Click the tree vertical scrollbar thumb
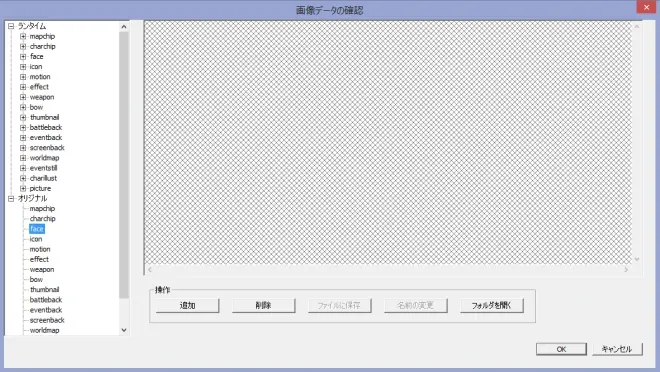660x372 pixels. point(124,165)
